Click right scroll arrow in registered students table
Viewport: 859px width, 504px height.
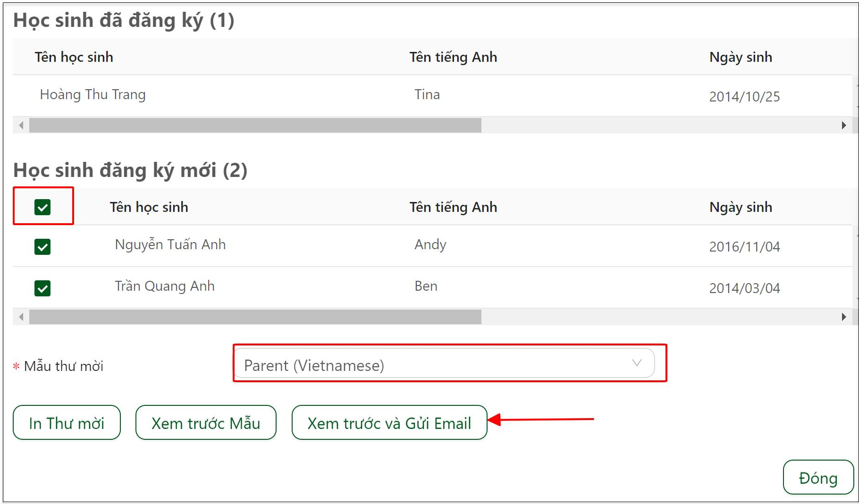pyautogui.click(x=844, y=126)
